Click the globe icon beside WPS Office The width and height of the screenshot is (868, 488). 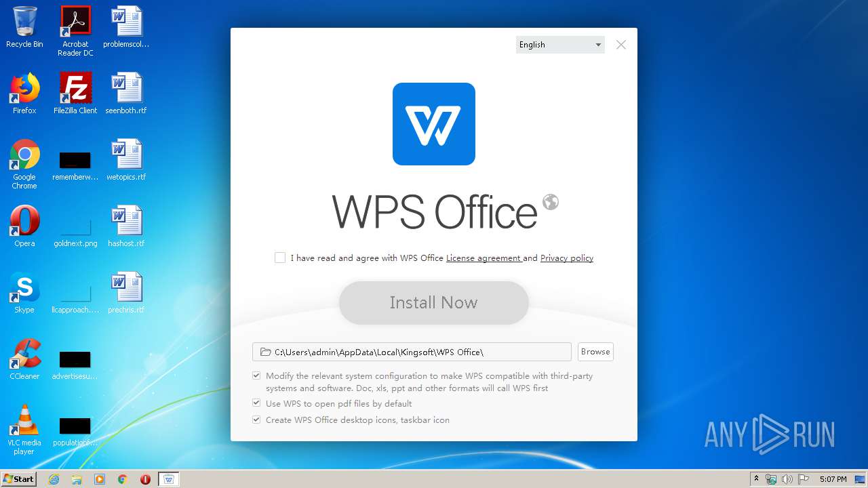pos(551,201)
